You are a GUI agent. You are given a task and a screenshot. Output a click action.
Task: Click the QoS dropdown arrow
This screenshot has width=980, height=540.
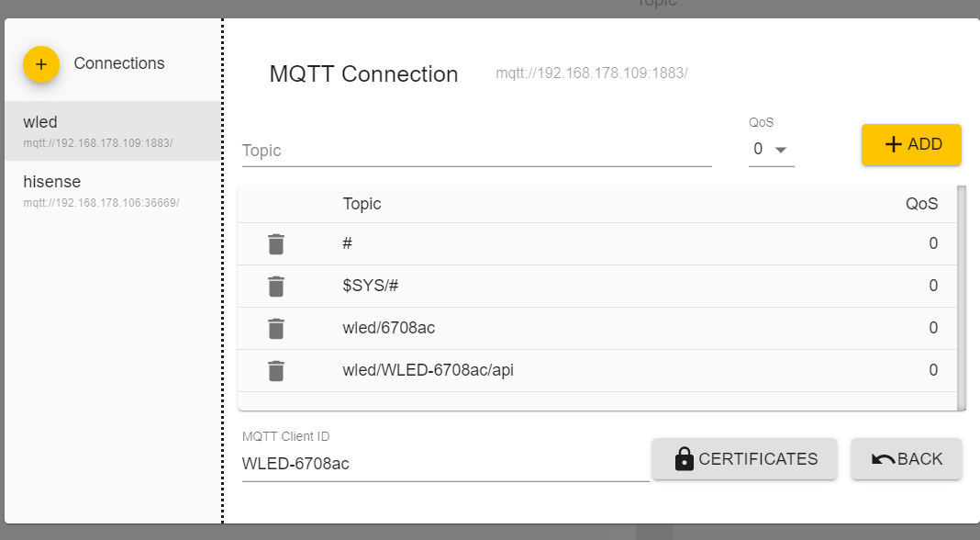point(781,151)
